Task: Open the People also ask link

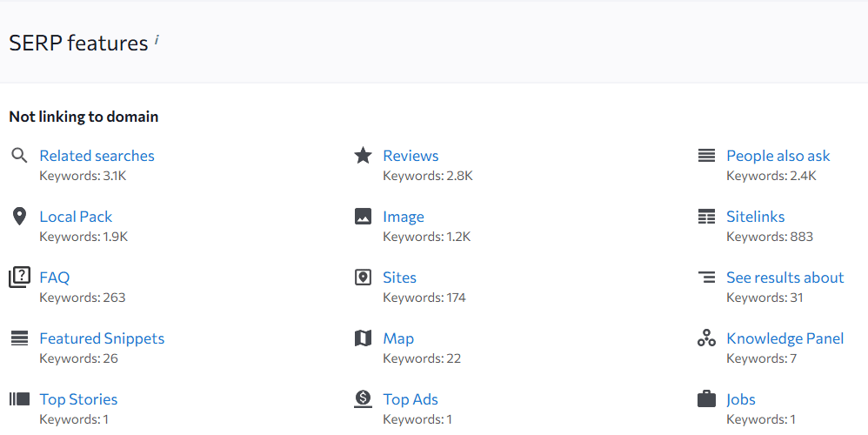Action: 778,156
